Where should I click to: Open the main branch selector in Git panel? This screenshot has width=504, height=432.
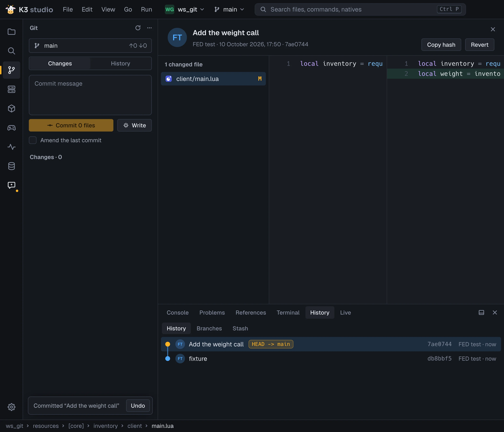coord(90,46)
